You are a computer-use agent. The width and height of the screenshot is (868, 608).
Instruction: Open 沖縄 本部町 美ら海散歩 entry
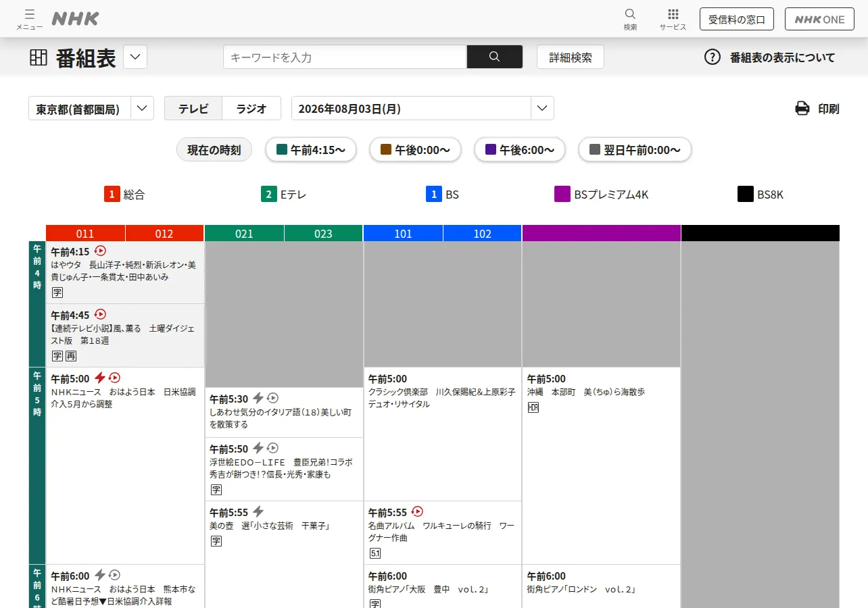601,465
